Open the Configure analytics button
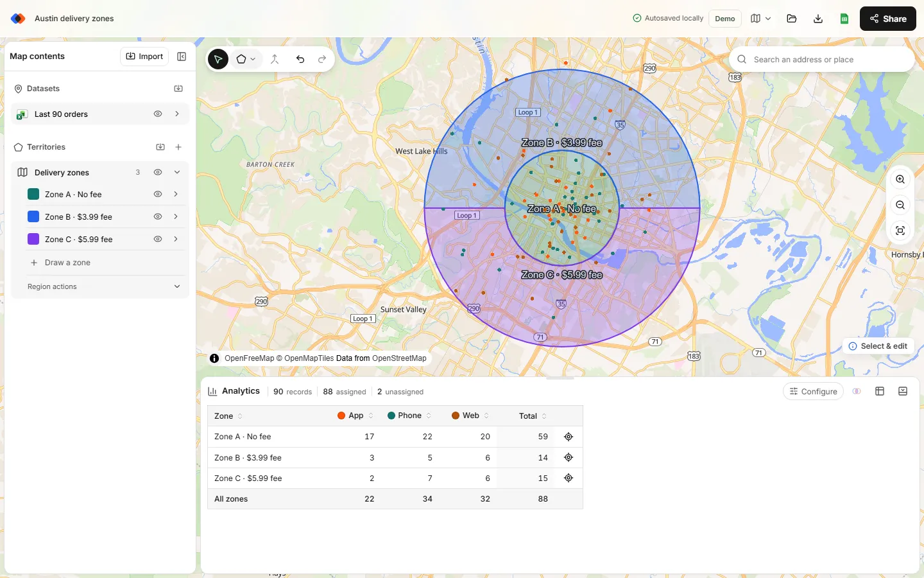Image resolution: width=924 pixels, height=578 pixels. 813,391
